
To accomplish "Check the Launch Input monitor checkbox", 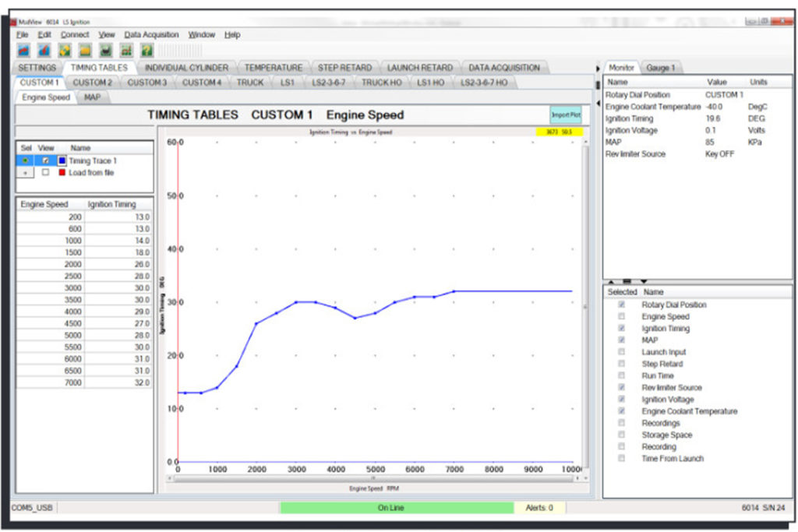I will coord(621,352).
